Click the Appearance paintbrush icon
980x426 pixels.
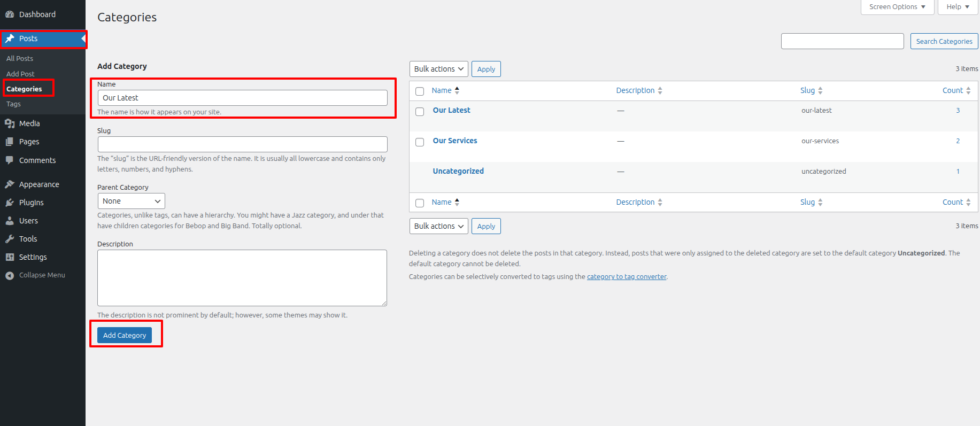click(10, 184)
